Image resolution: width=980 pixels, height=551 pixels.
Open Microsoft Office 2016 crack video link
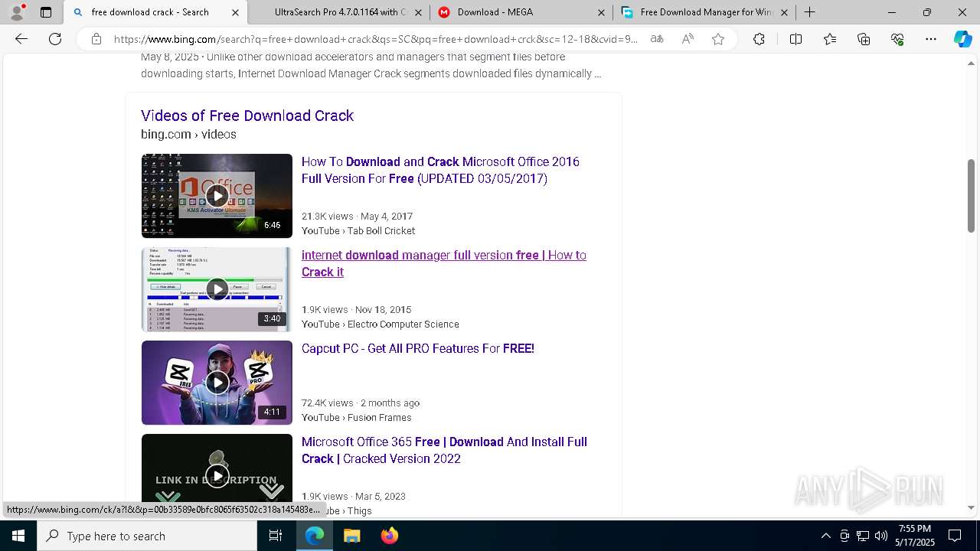(440, 170)
